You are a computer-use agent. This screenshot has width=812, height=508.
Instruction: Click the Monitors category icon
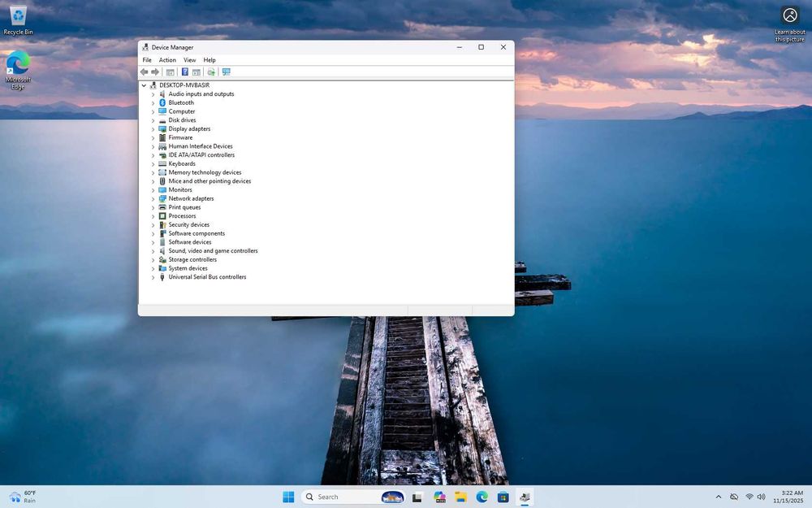pyautogui.click(x=162, y=189)
